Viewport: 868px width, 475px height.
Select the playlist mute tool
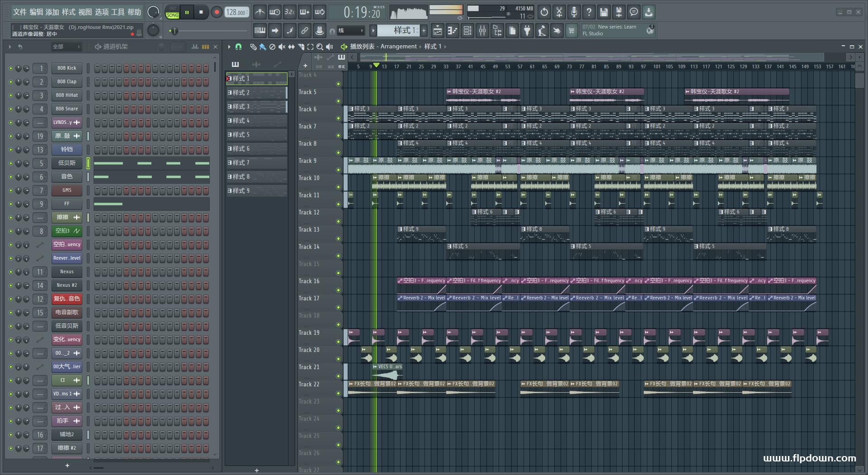pyautogui.click(x=282, y=47)
